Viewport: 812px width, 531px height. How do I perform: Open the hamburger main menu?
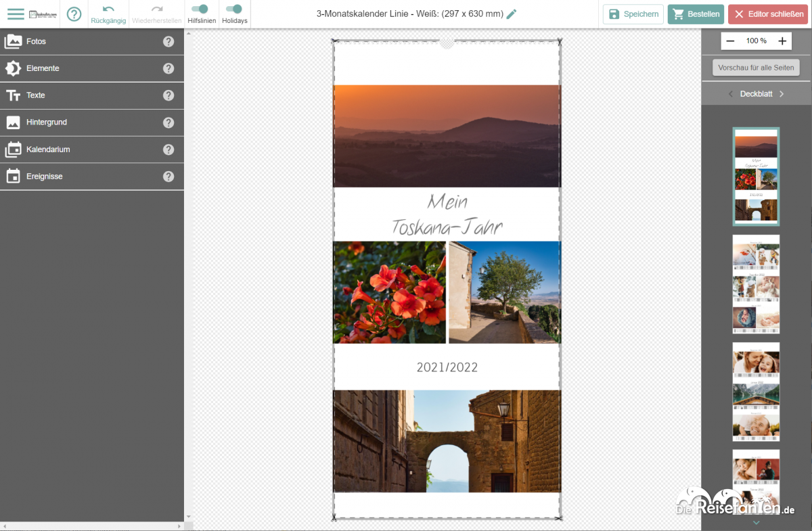click(x=15, y=14)
